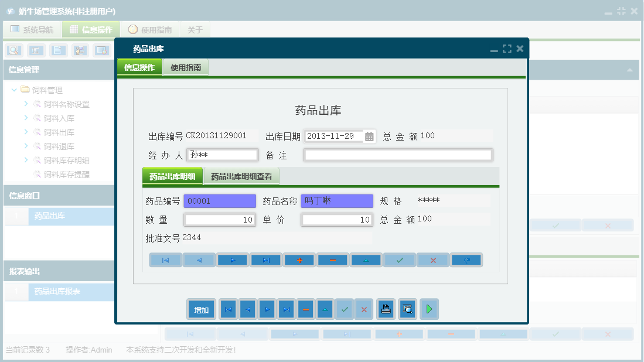Open the calendar picker for 出库日期
The image size is (644, 362).
point(369,135)
